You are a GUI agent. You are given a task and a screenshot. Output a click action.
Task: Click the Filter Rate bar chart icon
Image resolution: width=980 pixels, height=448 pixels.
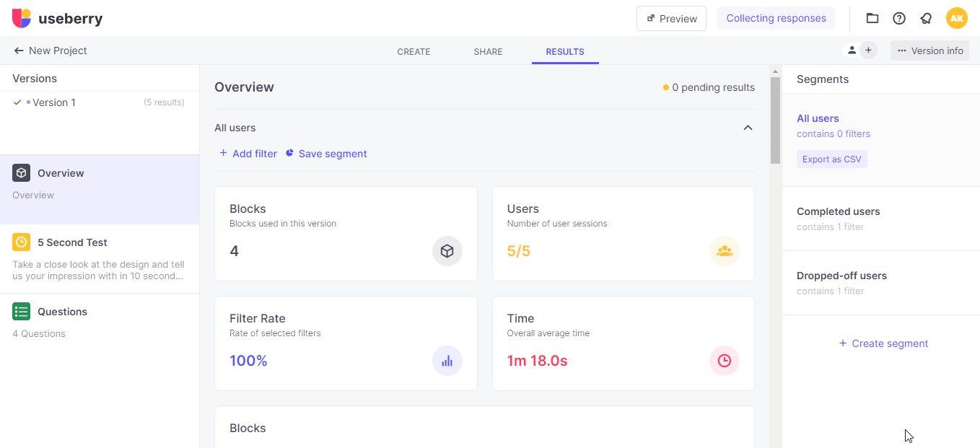pyautogui.click(x=447, y=361)
